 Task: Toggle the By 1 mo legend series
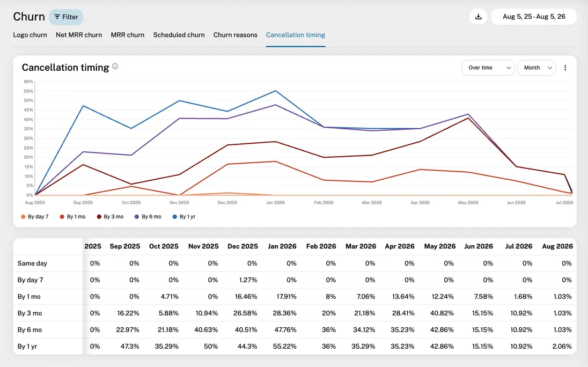coord(73,217)
